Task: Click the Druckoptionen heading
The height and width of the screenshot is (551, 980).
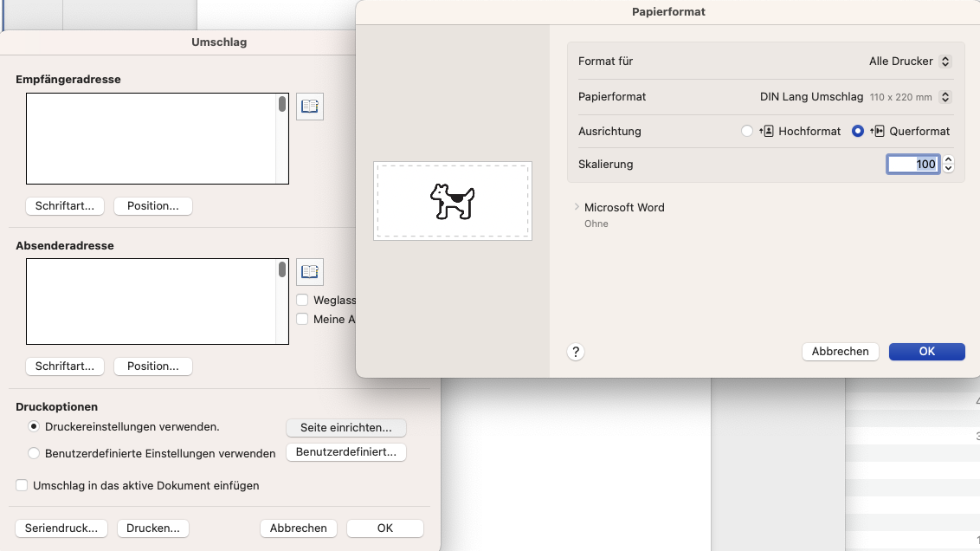Action: [x=57, y=406]
